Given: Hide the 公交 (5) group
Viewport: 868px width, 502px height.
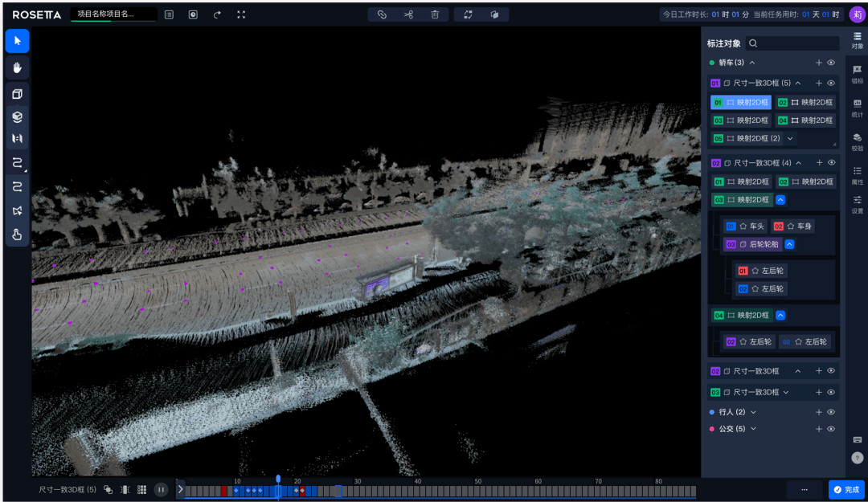Looking at the screenshot, I should (831, 429).
